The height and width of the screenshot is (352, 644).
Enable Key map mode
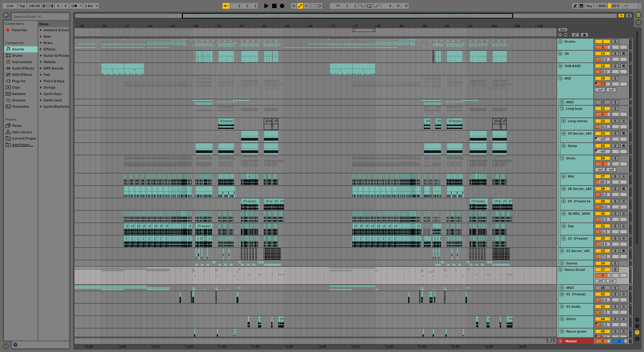589,6
